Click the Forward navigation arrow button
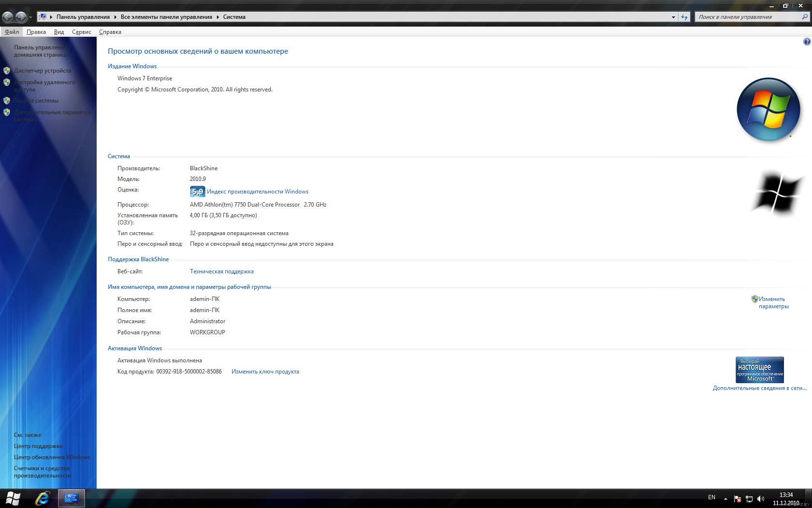This screenshot has height=508, width=812. point(21,17)
